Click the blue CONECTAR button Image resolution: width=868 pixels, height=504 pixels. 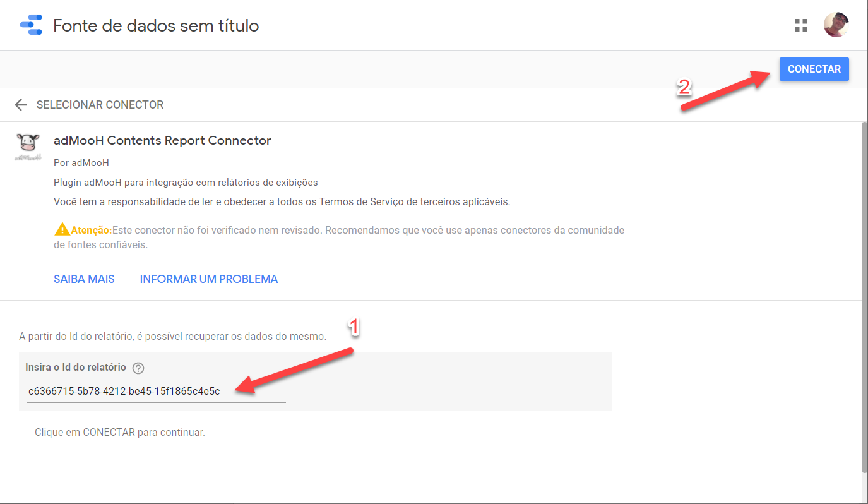(x=814, y=69)
